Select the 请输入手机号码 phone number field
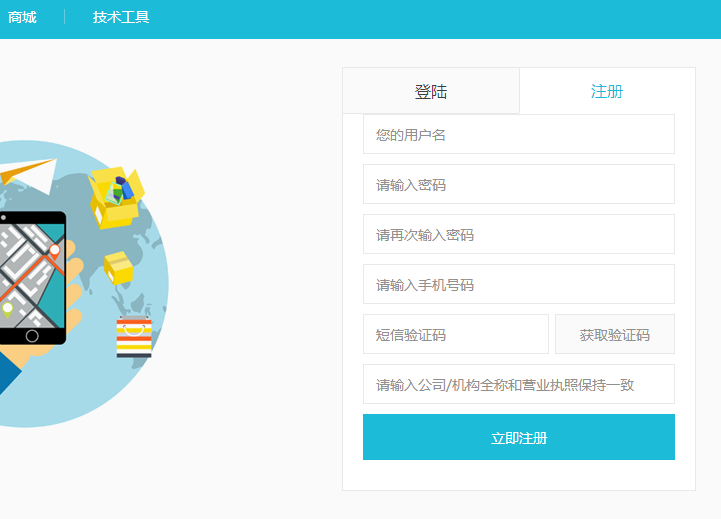This screenshot has width=721, height=519. (519, 284)
